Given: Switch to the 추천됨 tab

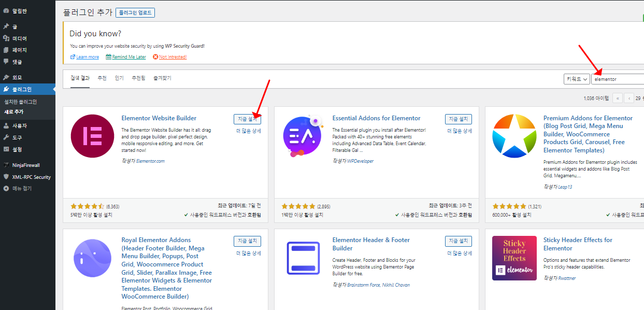Looking at the screenshot, I should 138,78.
